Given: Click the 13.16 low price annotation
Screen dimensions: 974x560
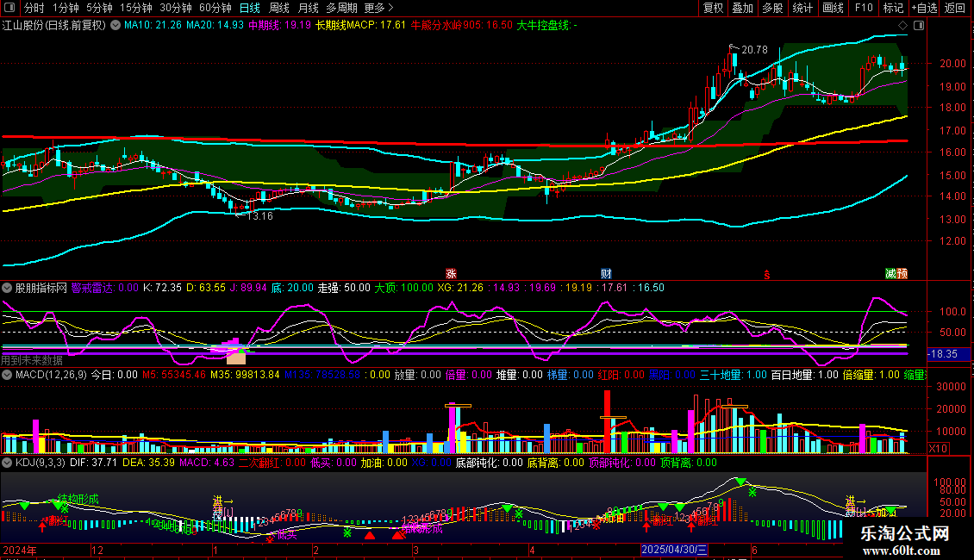Looking at the screenshot, I should pos(259,216).
